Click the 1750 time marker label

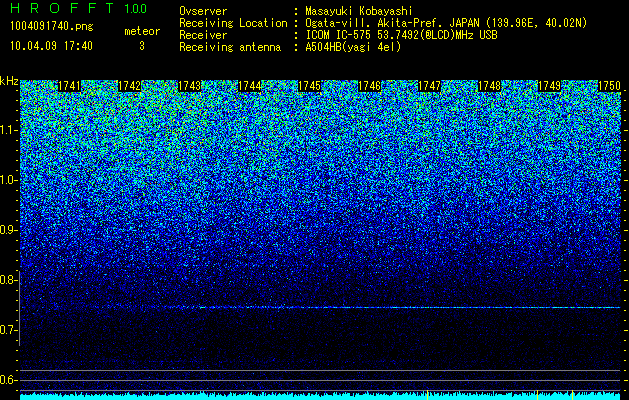click(609, 86)
